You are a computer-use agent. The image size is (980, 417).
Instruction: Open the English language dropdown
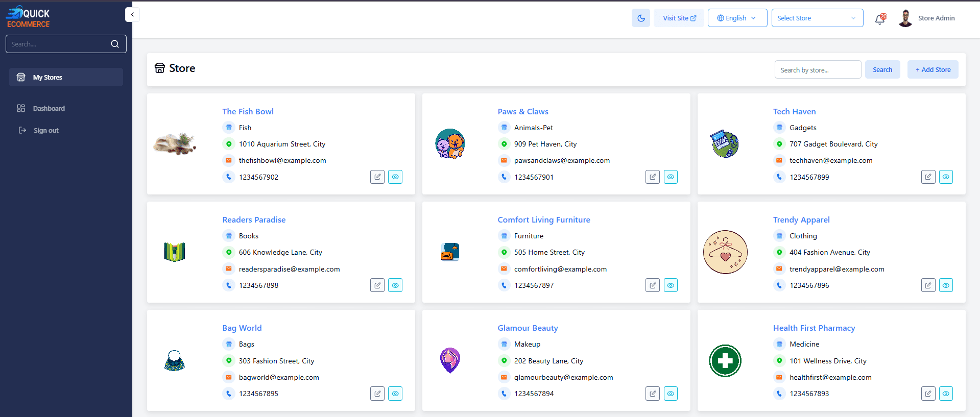click(737, 18)
